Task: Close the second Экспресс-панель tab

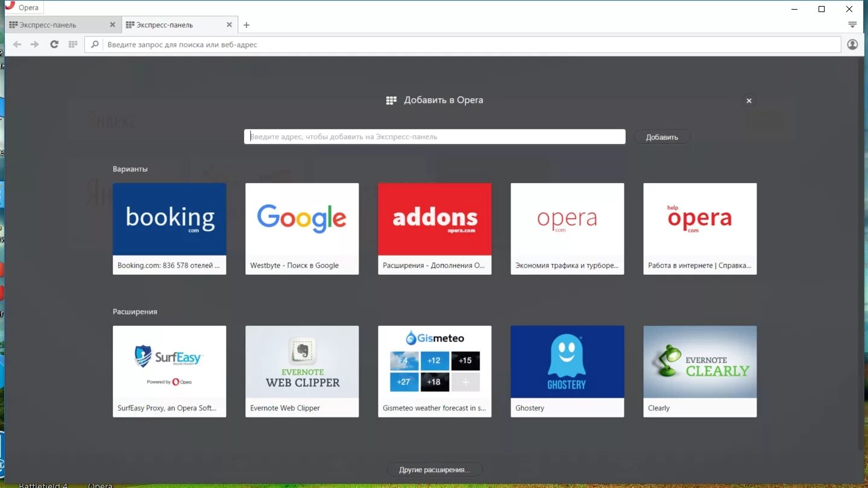Action: point(229,25)
